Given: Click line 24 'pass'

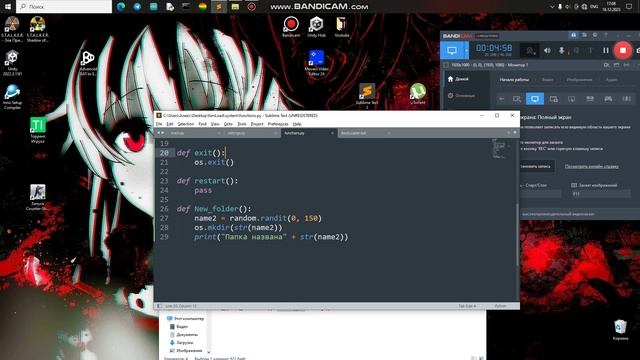Looking at the screenshot, I should [x=203, y=190].
